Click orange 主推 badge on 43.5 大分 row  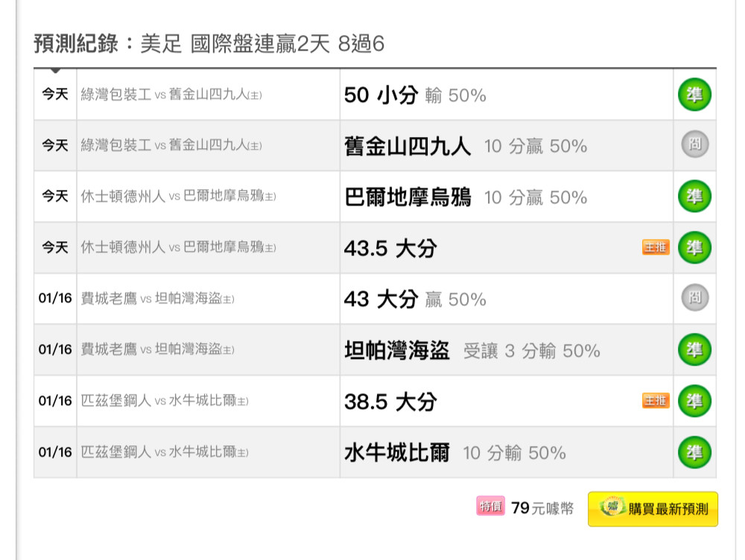coord(656,247)
